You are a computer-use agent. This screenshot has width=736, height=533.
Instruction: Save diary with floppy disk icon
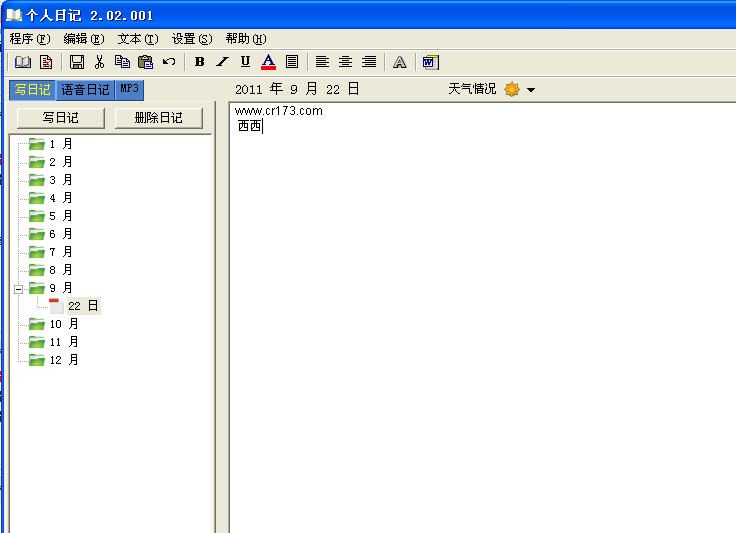[x=77, y=62]
